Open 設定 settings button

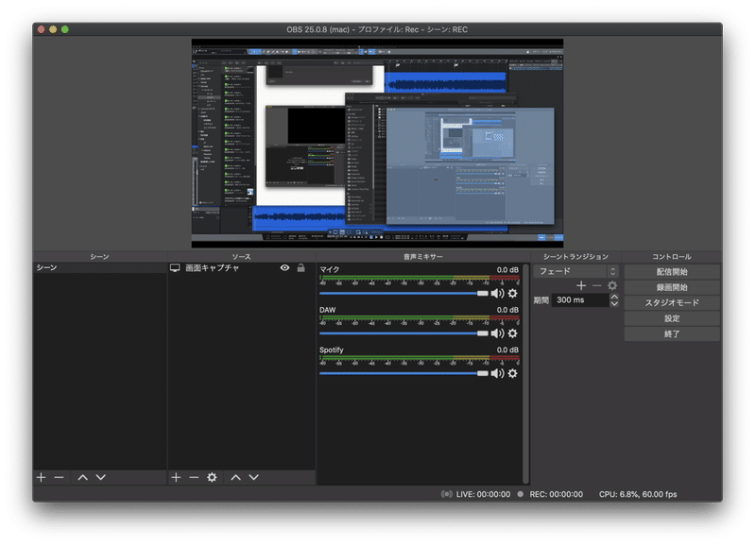tap(672, 318)
